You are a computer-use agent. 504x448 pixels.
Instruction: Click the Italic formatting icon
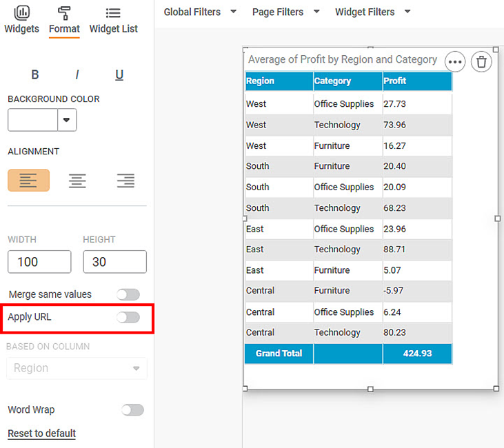[77, 75]
